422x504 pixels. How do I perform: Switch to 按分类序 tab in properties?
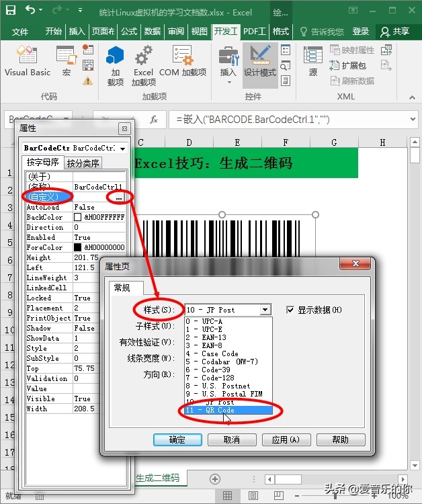click(x=83, y=163)
